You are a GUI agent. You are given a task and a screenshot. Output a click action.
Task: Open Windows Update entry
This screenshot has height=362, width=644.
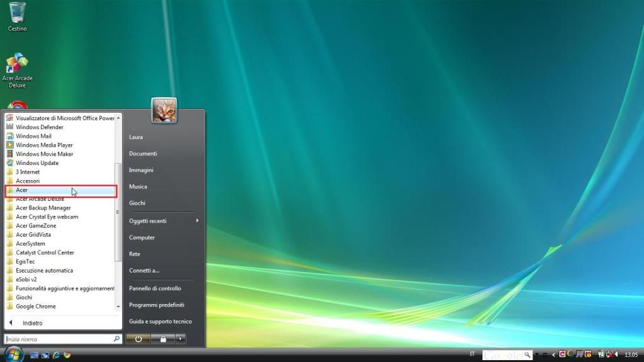[60, 163]
